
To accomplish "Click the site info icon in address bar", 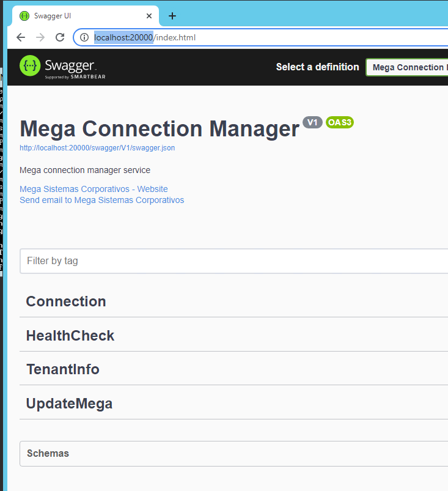I will click(x=84, y=37).
